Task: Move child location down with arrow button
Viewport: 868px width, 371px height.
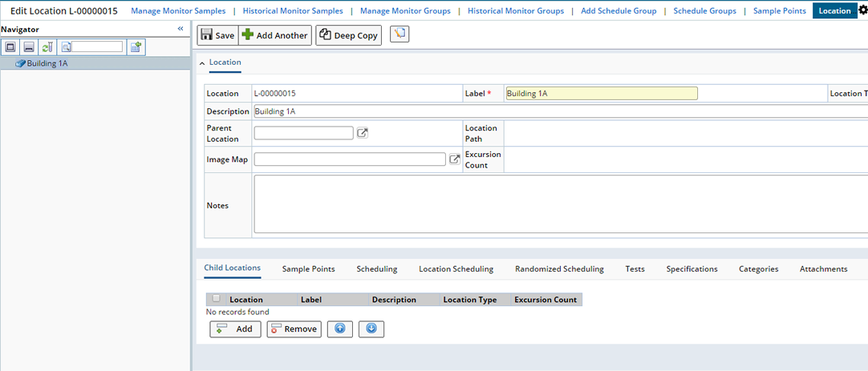Action: 371,329
